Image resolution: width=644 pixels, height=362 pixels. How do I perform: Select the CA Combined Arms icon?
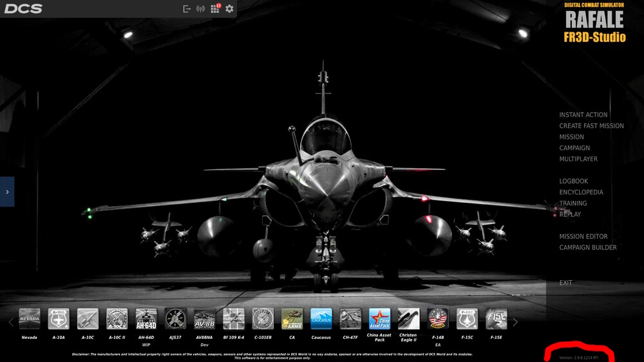292,319
